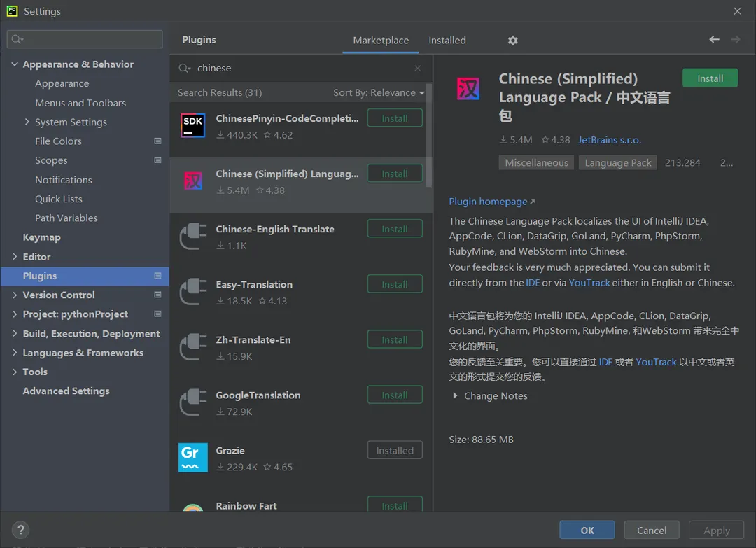This screenshot has width=756, height=548.
Task: Select Path Variables settings
Action: coord(66,218)
